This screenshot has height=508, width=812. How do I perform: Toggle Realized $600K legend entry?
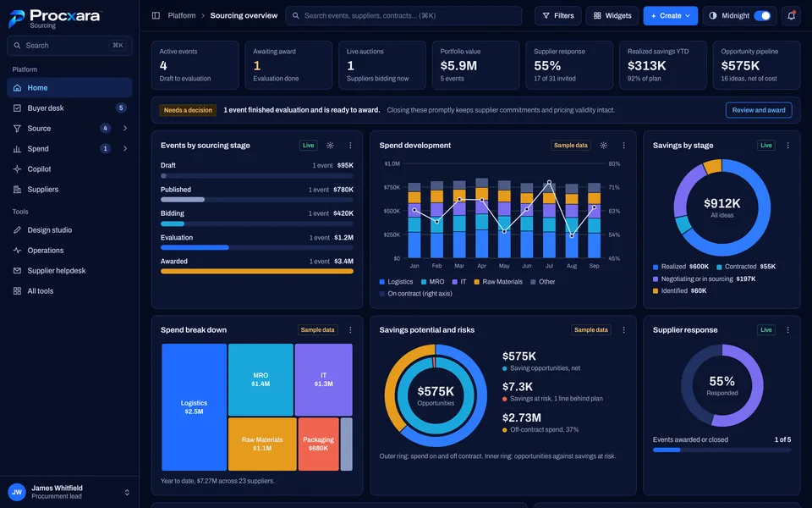pos(680,267)
